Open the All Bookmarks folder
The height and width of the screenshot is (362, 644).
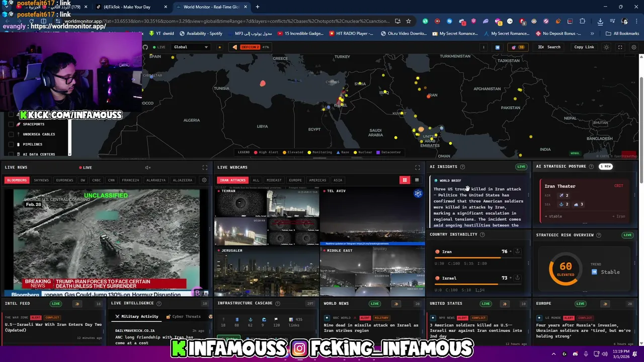point(622,34)
